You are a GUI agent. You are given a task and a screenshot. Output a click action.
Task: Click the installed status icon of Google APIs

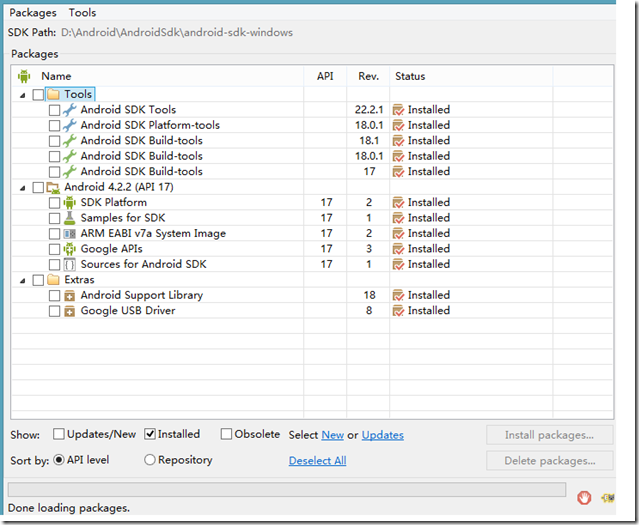[398, 249]
